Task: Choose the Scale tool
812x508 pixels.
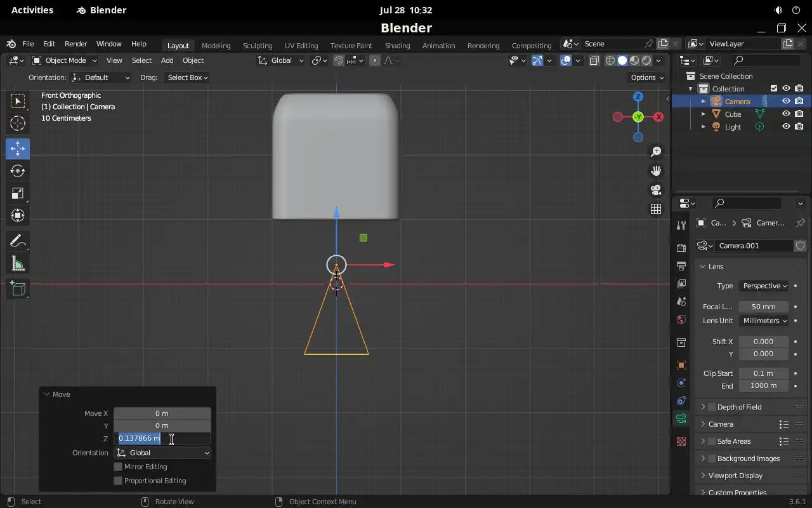Action: point(18,193)
